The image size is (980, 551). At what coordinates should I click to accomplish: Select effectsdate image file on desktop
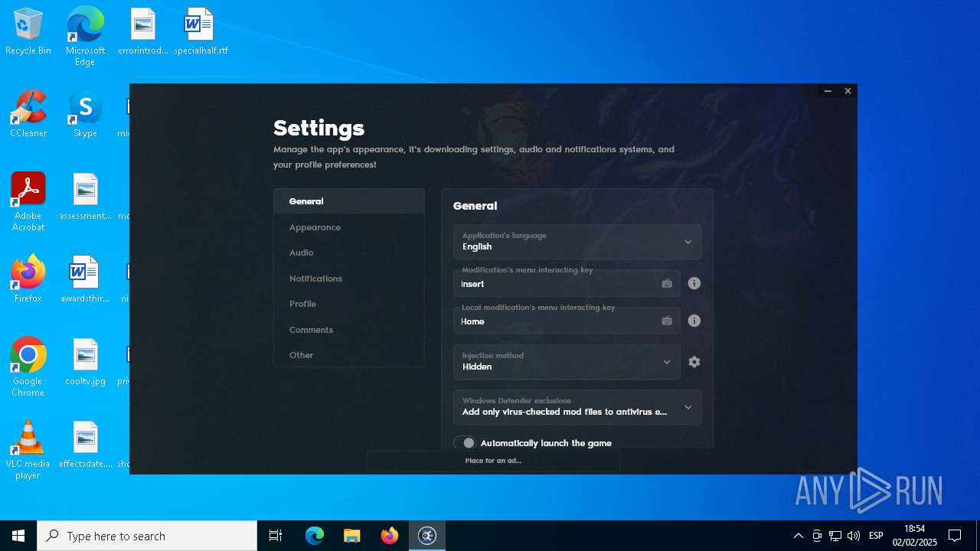(x=85, y=445)
